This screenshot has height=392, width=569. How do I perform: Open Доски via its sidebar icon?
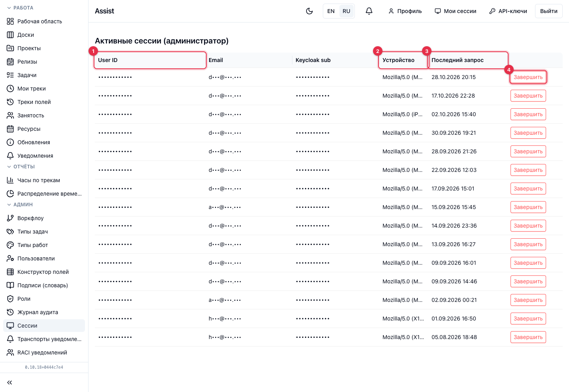click(x=10, y=35)
